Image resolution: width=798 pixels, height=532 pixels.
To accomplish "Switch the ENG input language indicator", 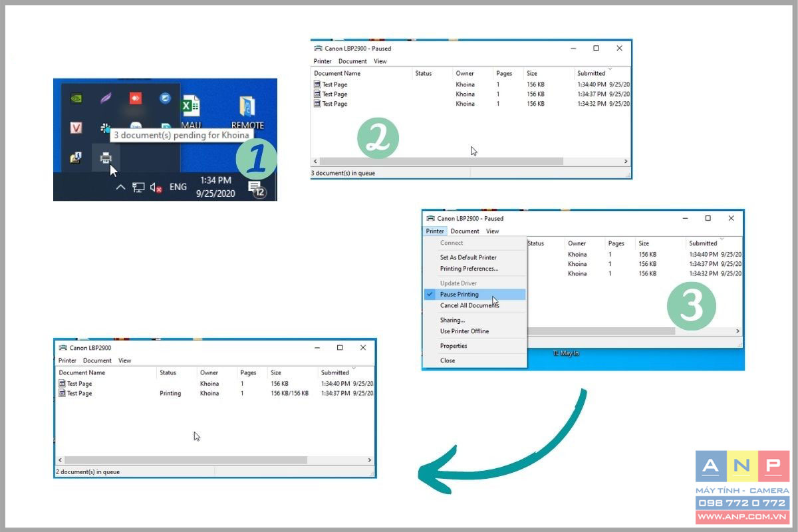I will 178,188.
